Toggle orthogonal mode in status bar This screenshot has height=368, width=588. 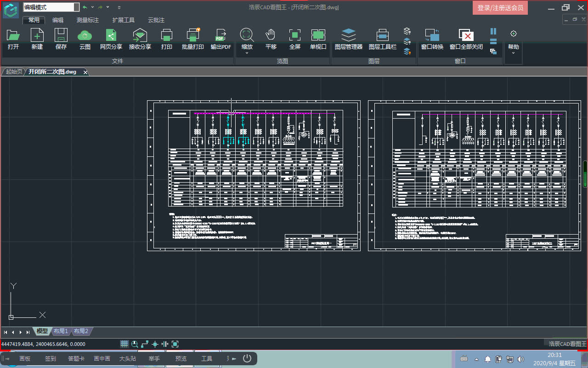(x=145, y=344)
